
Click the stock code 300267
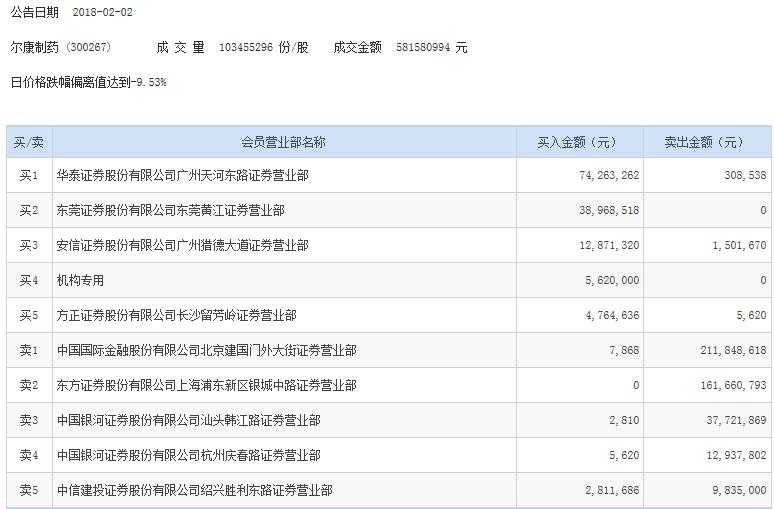[x=88, y=47]
